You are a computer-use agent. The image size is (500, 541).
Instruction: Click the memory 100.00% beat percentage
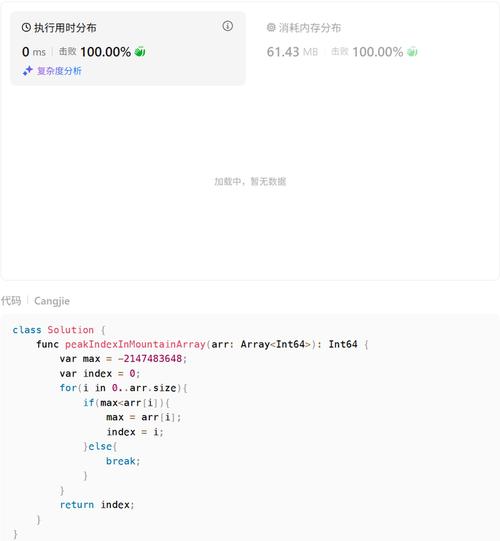pyautogui.click(x=378, y=52)
